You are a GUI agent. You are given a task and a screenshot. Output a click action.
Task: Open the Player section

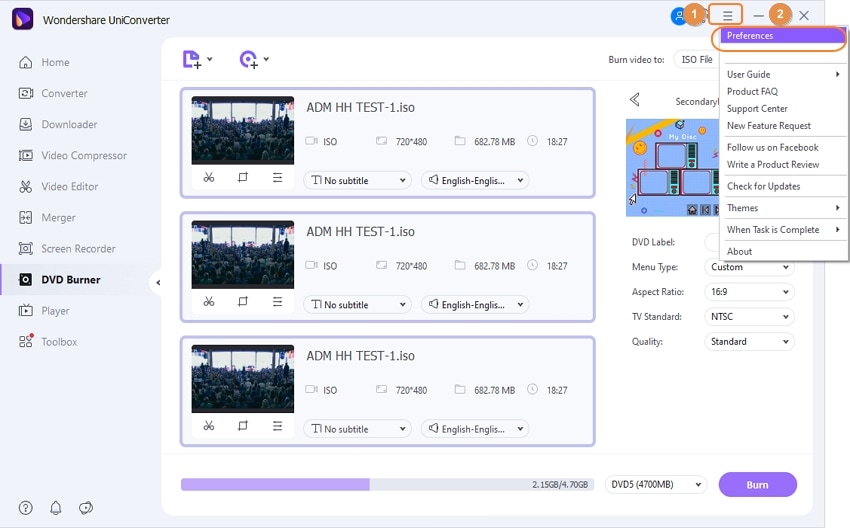44,311
